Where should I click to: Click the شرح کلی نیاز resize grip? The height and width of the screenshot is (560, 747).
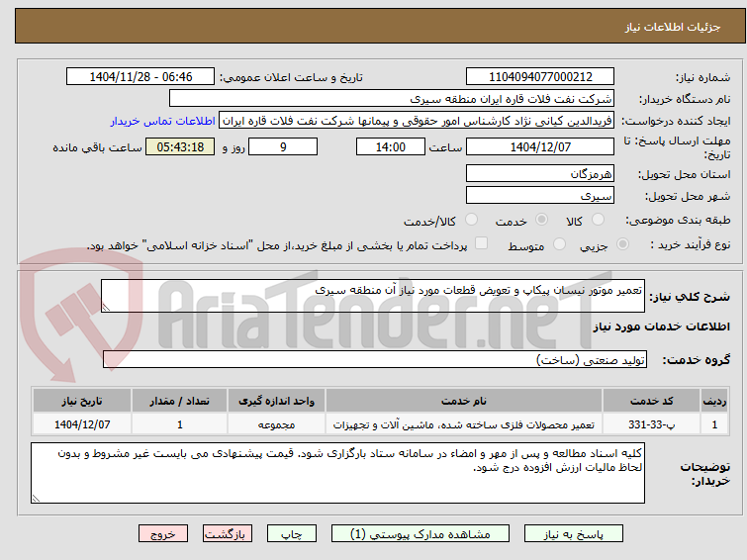[x=106, y=308]
